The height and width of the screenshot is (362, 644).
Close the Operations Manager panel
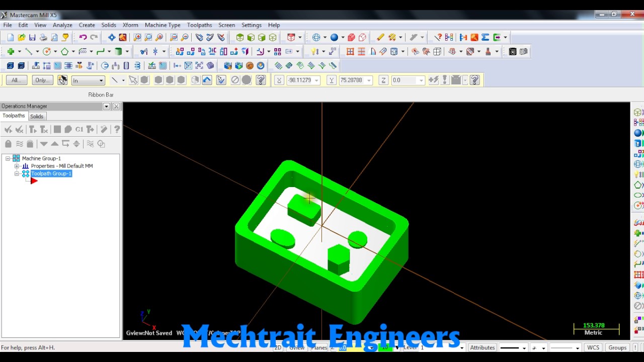point(116,106)
